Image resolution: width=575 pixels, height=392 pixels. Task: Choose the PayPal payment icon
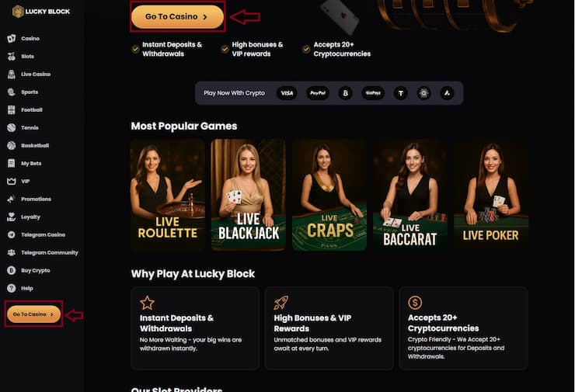point(318,93)
